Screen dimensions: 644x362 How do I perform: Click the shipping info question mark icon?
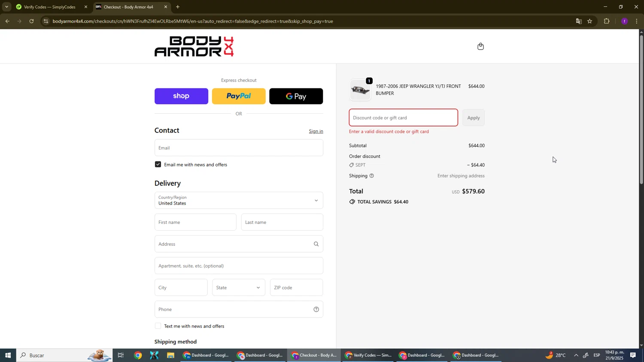pos(372,176)
